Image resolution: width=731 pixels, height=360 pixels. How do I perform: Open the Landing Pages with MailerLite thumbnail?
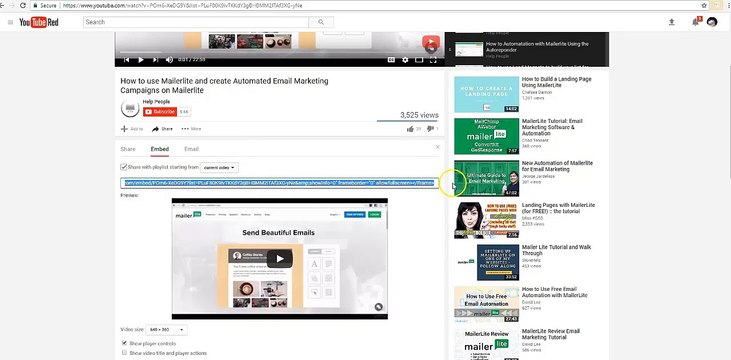pos(486,220)
